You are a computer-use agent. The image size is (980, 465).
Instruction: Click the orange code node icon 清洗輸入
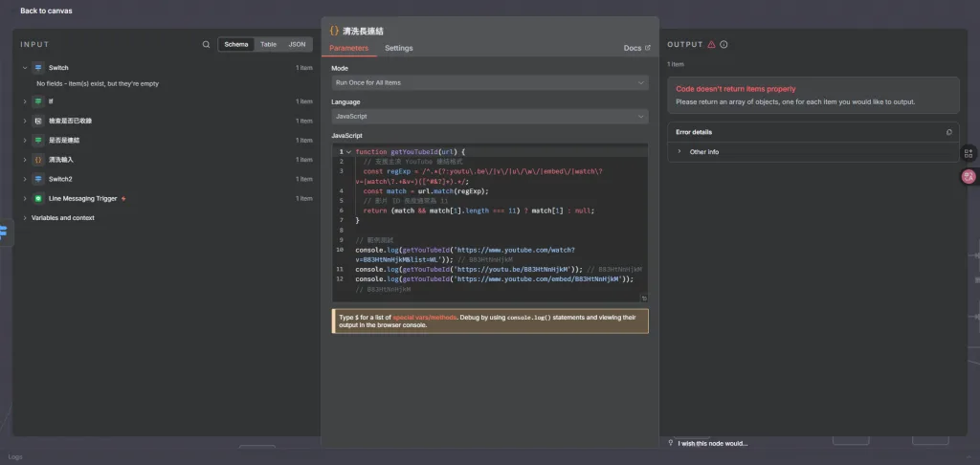click(x=38, y=160)
